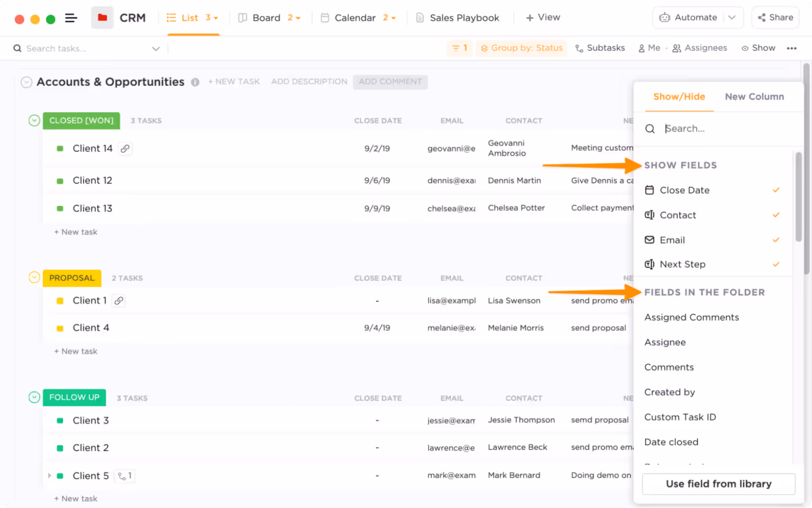The height and width of the screenshot is (508, 812).
Task: Click Use field from library
Action: (x=719, y=484)
